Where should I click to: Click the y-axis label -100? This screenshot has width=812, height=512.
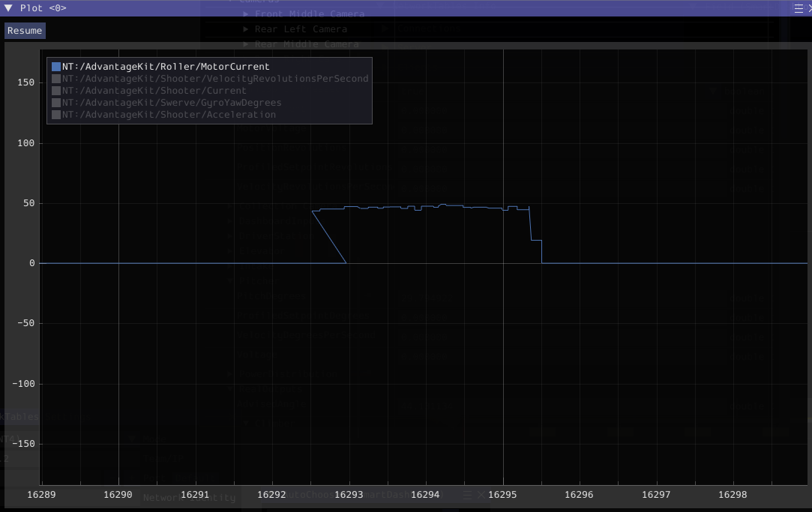[23, 384]
